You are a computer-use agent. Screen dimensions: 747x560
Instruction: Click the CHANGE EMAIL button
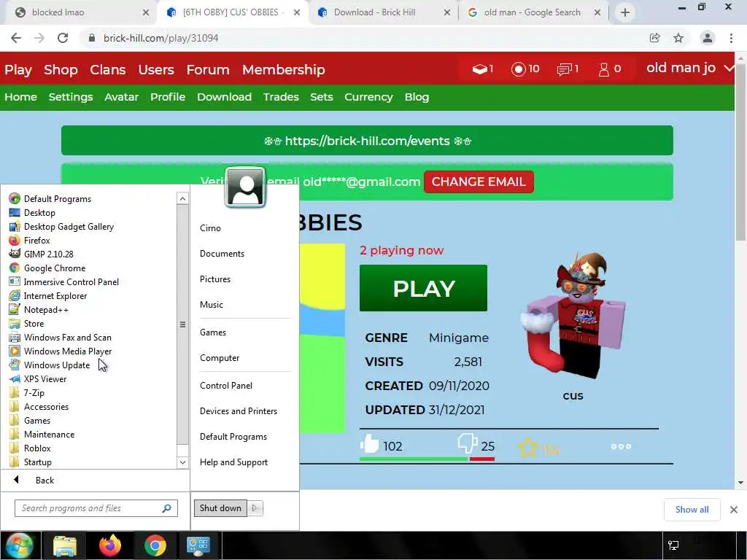pyautogui.click(x=479, y=182)
